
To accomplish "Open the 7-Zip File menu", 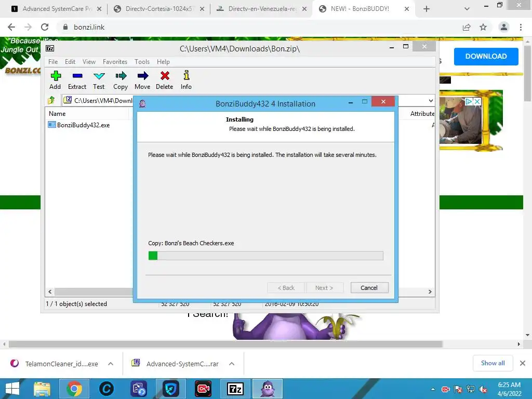I will pyautogui.click(x=53, y=62).
